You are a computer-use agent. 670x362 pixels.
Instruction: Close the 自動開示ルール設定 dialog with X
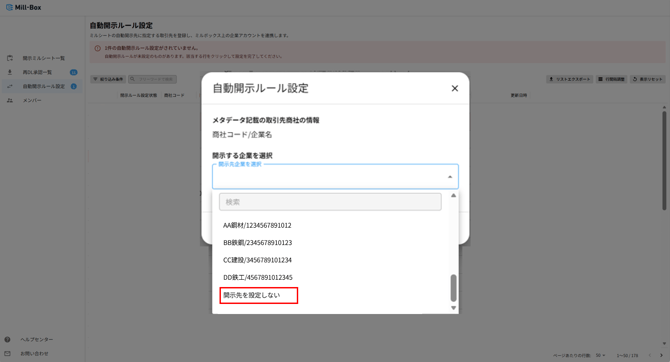pyautogui.click(x=455, y=88)
